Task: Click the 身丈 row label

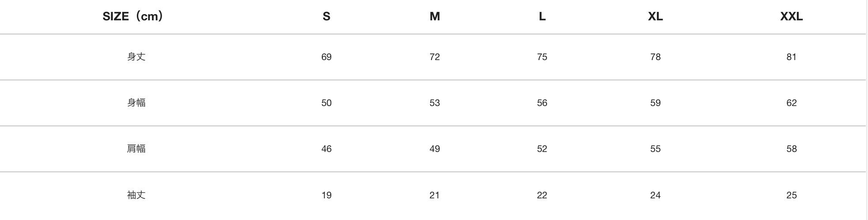Action: (x=136, y=57)
